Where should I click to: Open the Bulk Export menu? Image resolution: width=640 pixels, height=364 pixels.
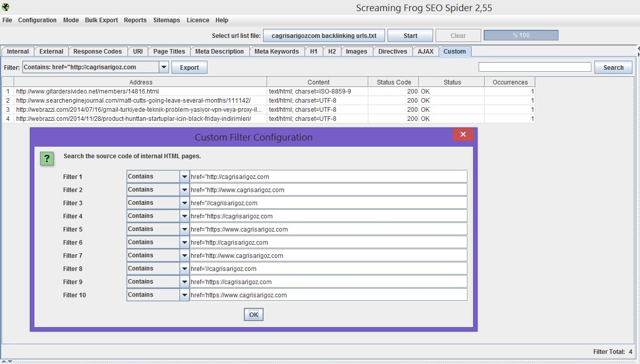tap(101, 20)
